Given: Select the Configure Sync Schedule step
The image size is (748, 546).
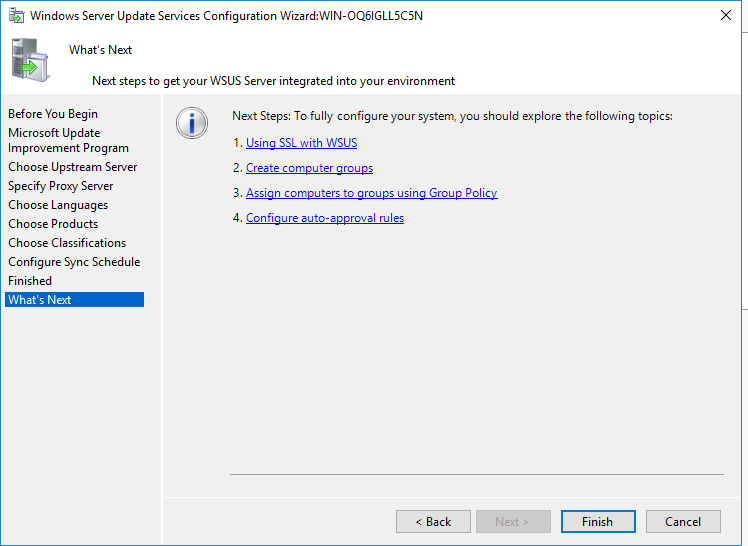Looking at the screenshot, I should (74, 262).
